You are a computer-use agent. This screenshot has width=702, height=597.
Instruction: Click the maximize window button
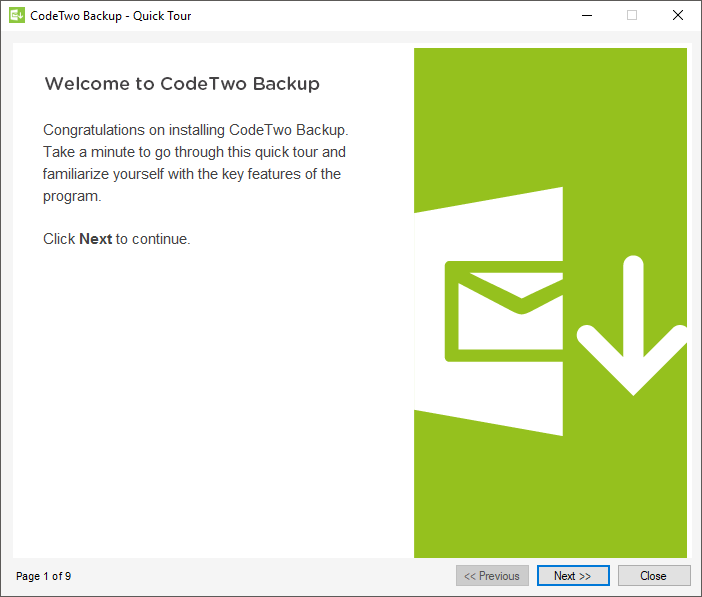tap(632, 15)
